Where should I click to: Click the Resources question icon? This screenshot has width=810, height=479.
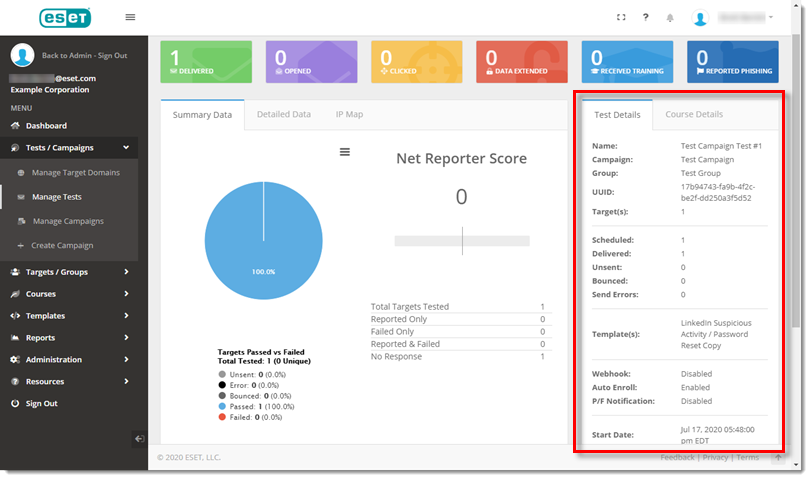[x=15, y=381]
